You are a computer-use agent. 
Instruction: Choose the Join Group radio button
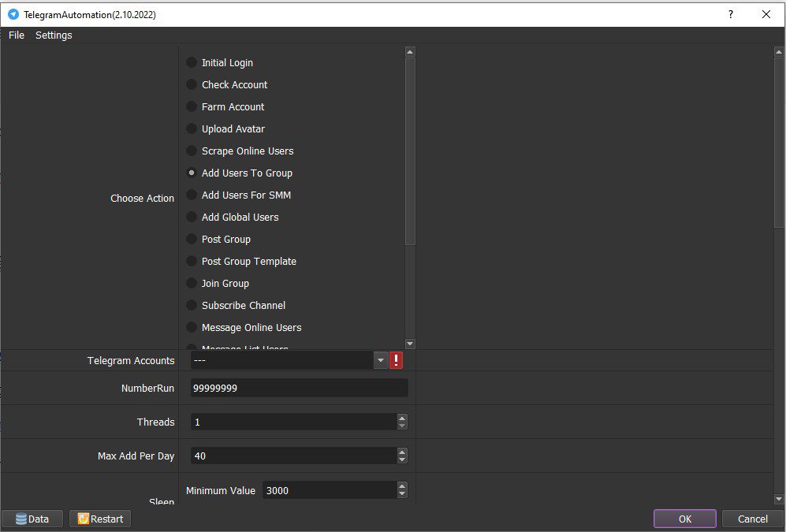coord(192,283)
